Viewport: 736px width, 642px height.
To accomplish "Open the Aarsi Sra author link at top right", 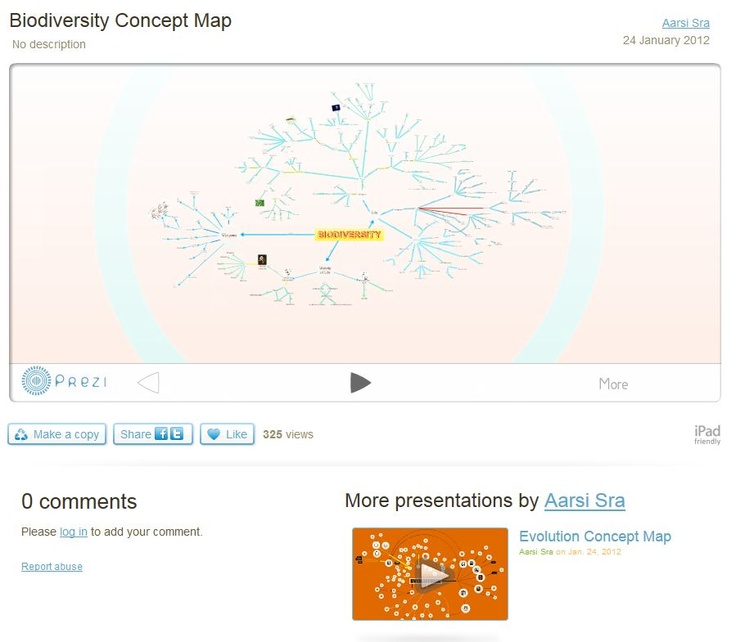I will 685,23.
